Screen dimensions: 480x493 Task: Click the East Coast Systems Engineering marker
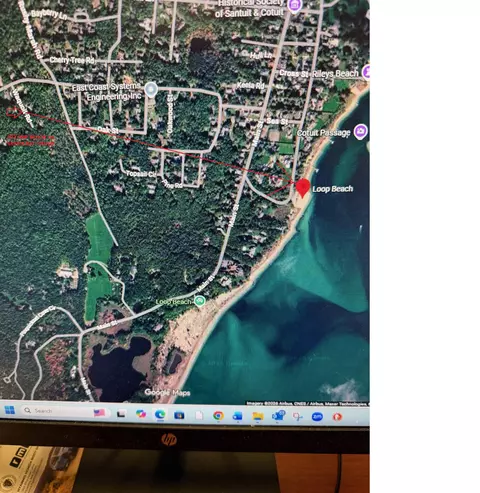click(151, 89)
